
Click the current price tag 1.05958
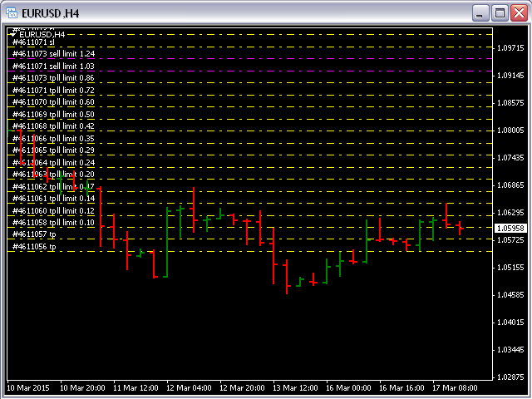[510, 228]
